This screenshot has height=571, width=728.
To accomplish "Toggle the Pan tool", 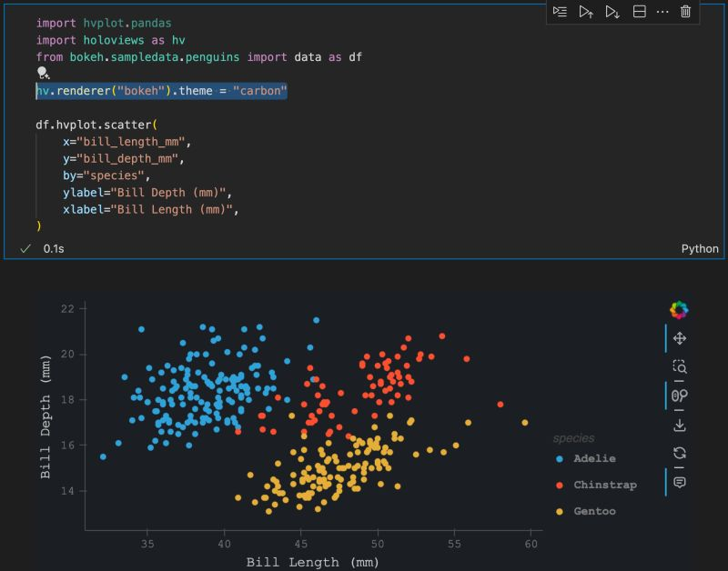I will coord(681,341).
